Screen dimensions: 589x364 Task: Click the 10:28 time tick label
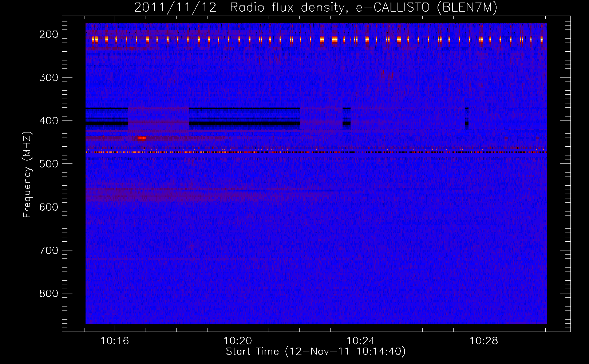tap(484, 341)
